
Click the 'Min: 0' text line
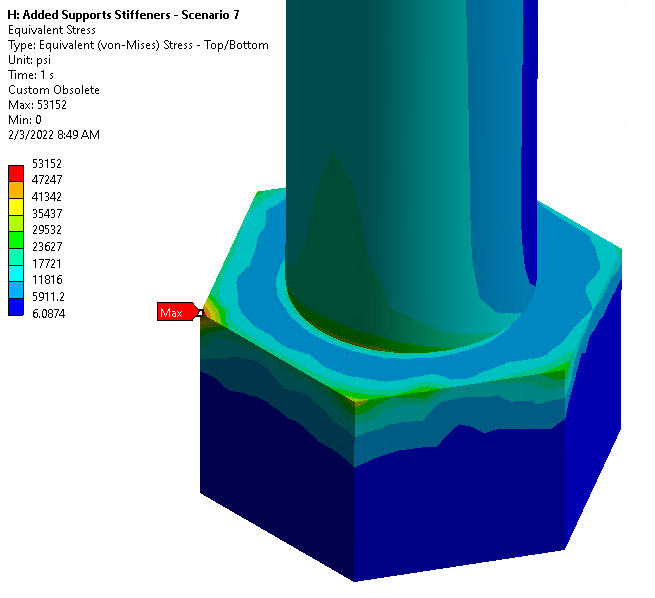(x=25, y=120)
